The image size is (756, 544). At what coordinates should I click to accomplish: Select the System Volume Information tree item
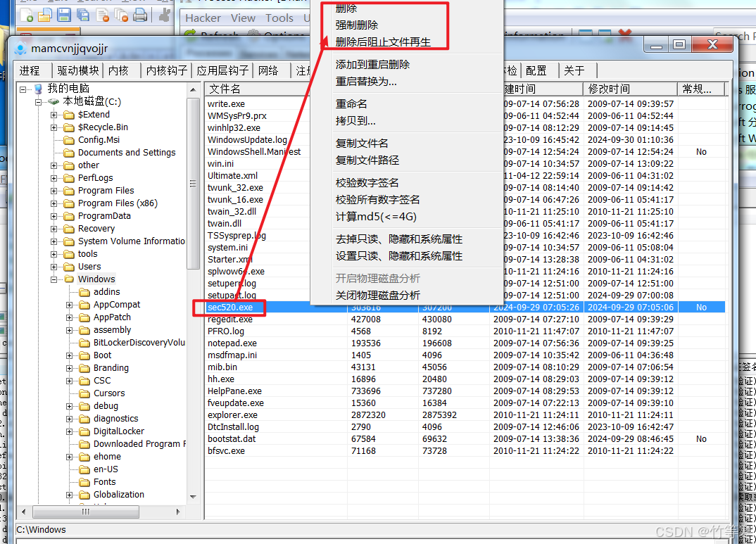(x=131, y=241)
